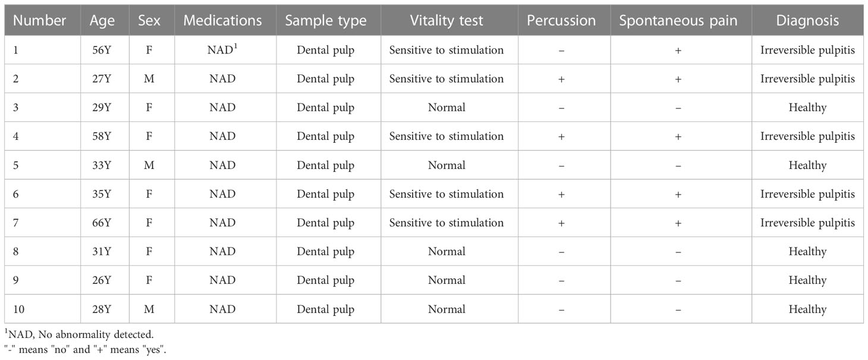
Task: Select the 35Y age cell
Action: [x=103, y=194]
